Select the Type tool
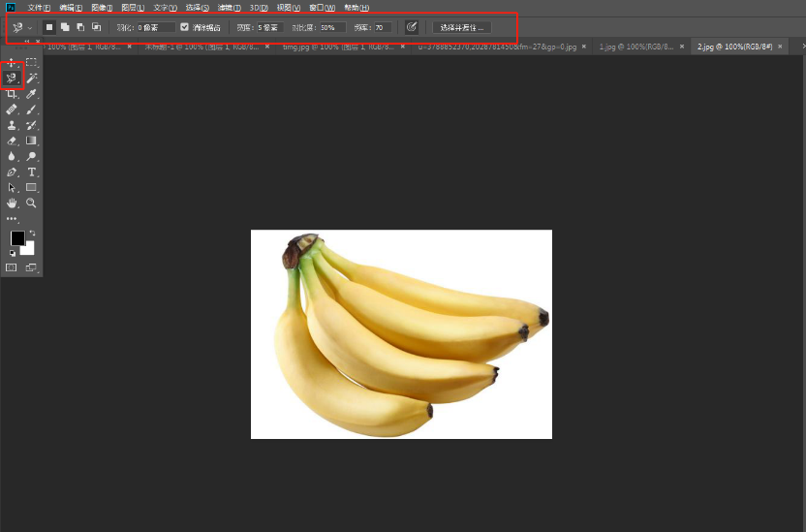This screenshot has width=806, height=532. pyautogui.click(x=31, y=172)
